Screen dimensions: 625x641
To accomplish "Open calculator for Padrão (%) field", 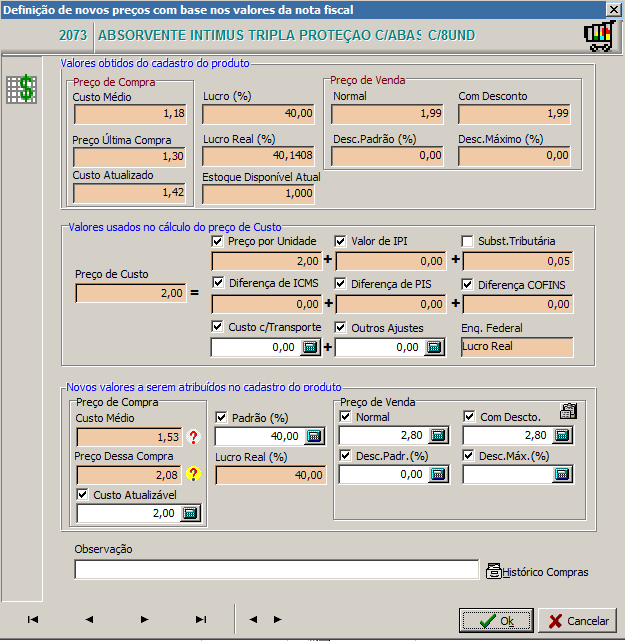I will point(314,436).
